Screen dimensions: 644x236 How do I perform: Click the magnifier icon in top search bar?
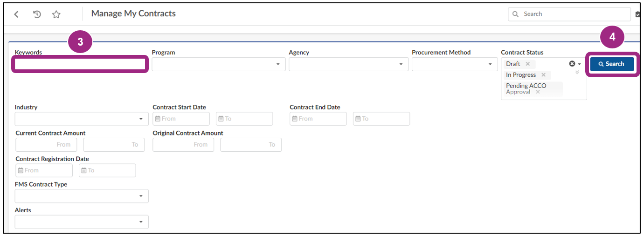click(x=515, y=14)
